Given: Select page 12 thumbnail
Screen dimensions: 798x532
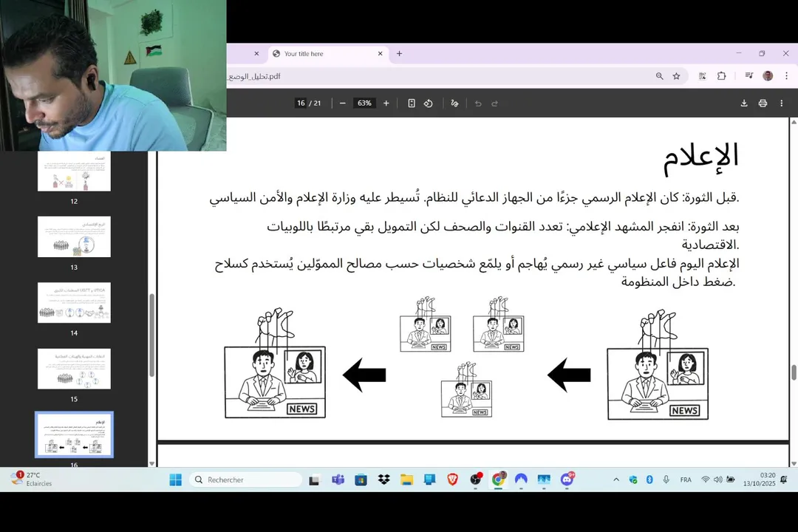Looking at the screenshot, I should (74, 171).
